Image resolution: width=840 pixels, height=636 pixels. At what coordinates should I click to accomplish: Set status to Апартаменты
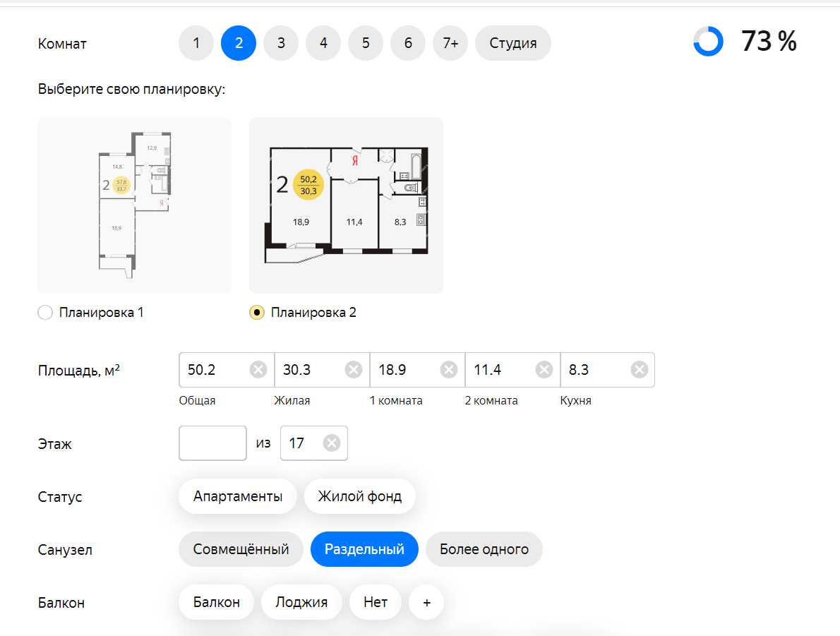pos(238,496)
